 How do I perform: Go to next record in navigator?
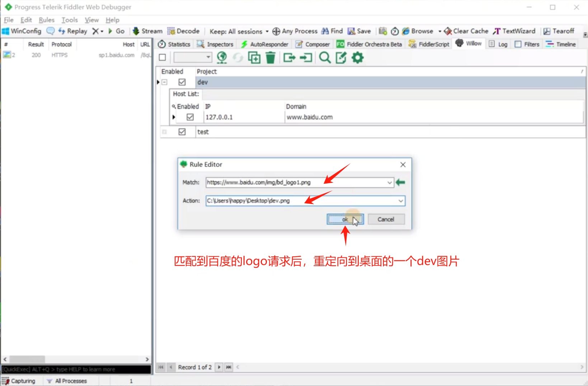tap(219, 367)
